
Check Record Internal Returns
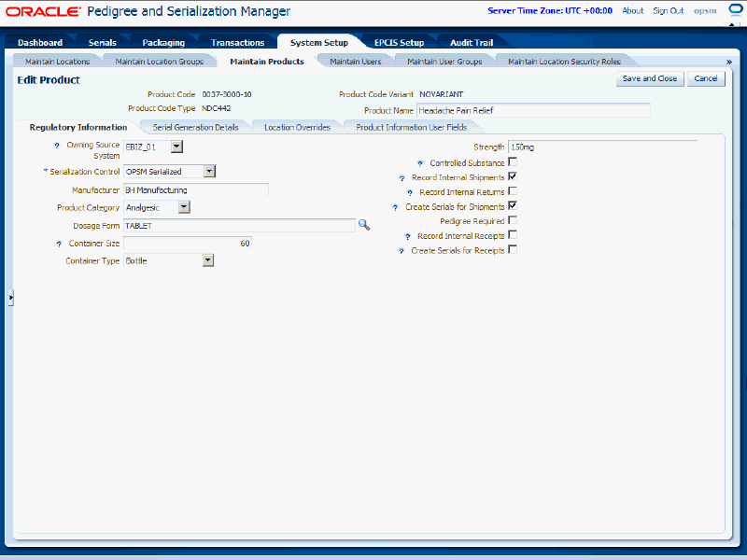coord(513,191)
